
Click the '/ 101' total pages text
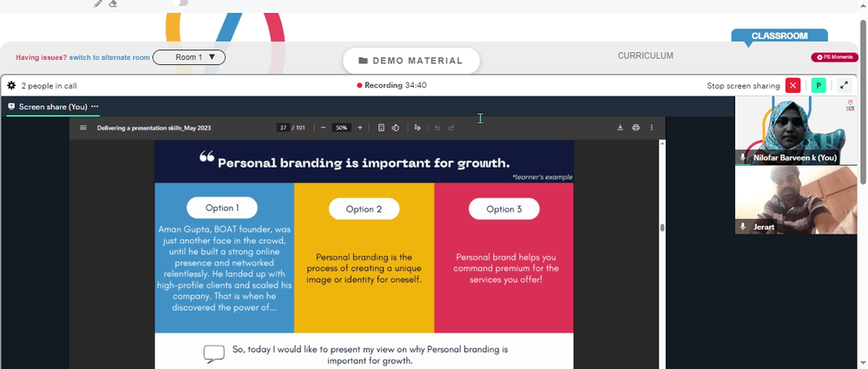coord(299,128)
